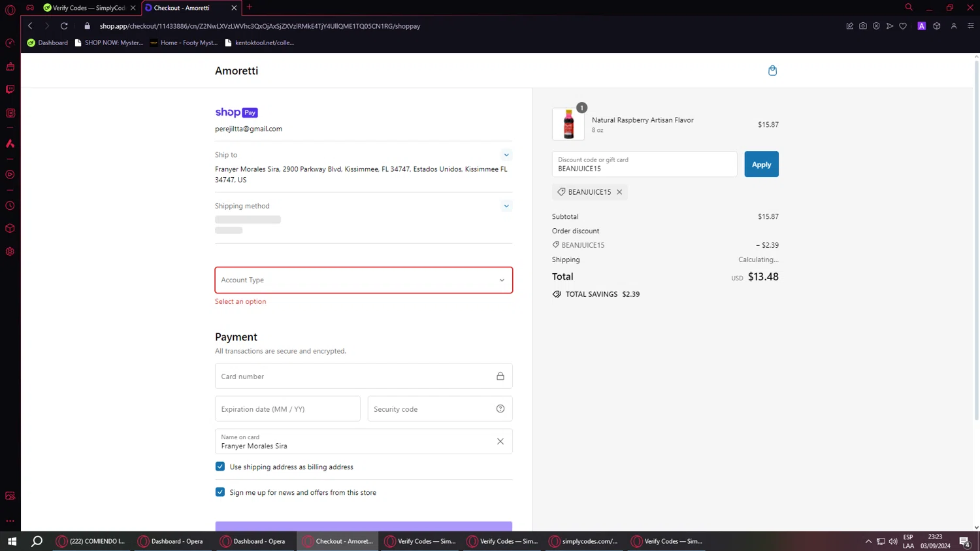Open the image icon near the sidebar bottom
This screenshot has height=551, width=980.
pos(10,496)
